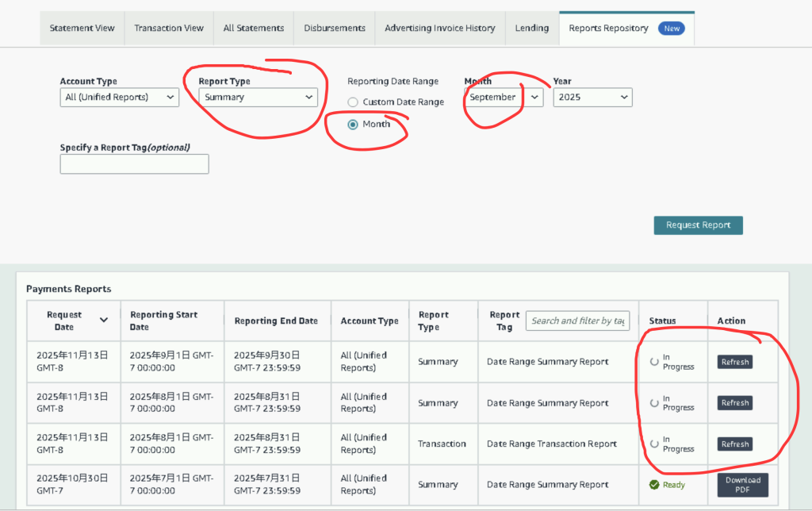Open the Disbursements tab
The image size is (812, 511).
[334, 29]
